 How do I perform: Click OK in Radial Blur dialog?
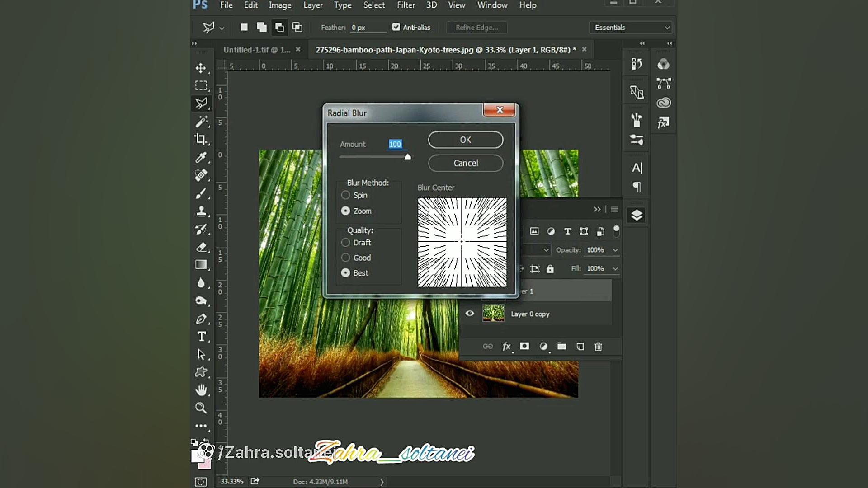point(466,140)
